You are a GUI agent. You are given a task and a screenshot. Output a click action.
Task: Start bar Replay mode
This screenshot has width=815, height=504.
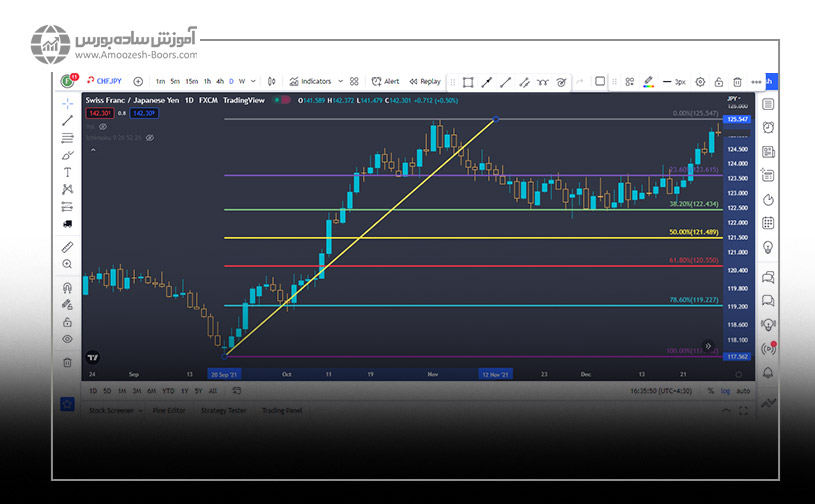point(424,81)
